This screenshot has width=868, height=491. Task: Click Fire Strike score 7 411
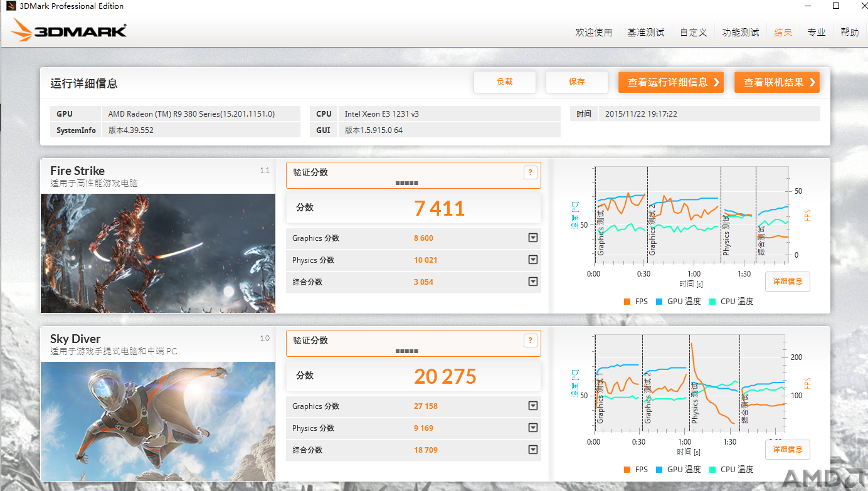pos(440,208)
